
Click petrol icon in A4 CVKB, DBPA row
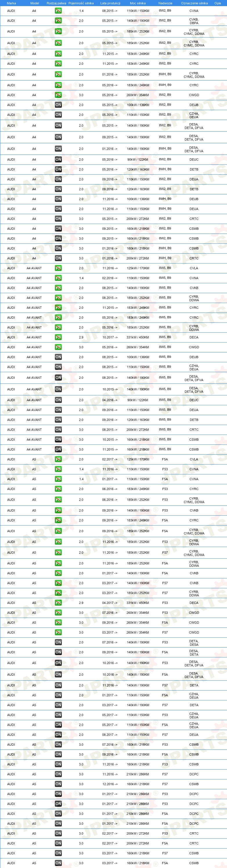coord(58,21)
